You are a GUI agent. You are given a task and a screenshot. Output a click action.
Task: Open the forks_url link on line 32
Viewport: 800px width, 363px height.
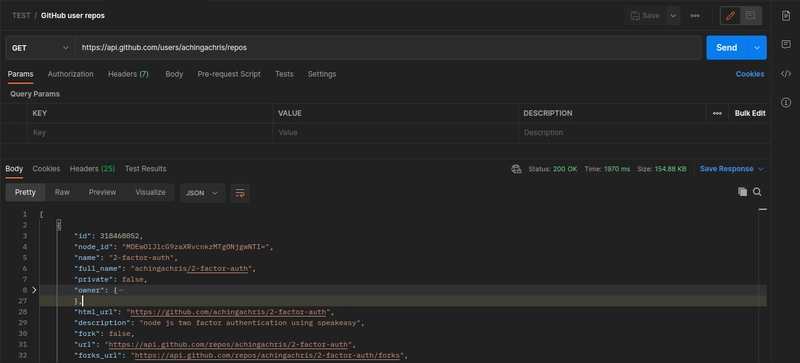(x=268, y=355)
